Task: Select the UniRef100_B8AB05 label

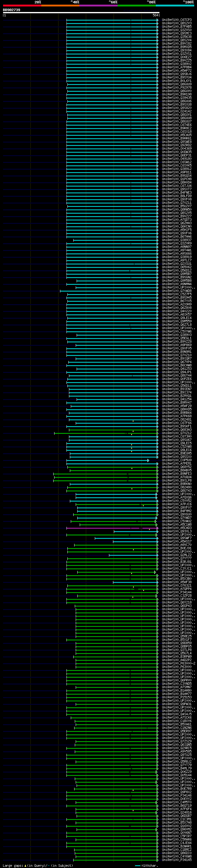Action: 176,470
